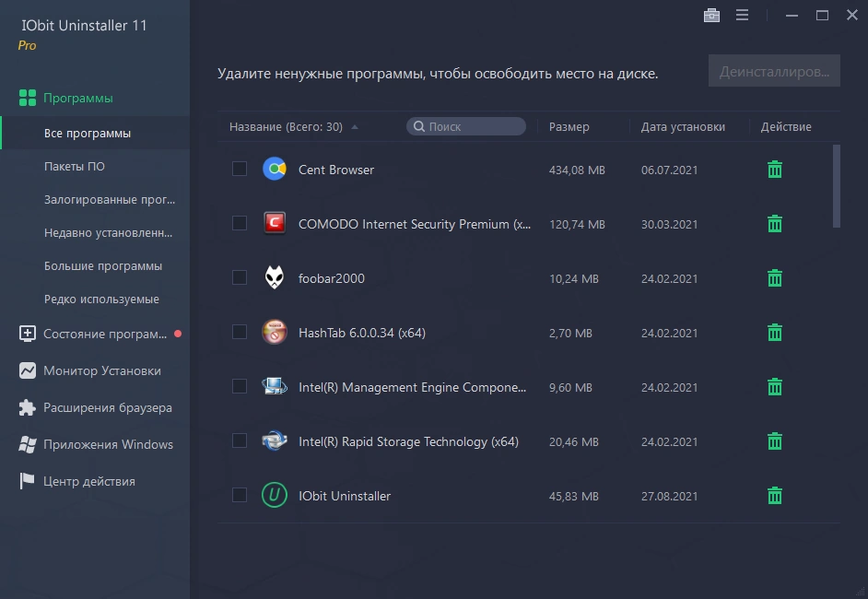Click the red notification dot
The height and width of the screenshot is (599, 868).
(x=178, y=334)
